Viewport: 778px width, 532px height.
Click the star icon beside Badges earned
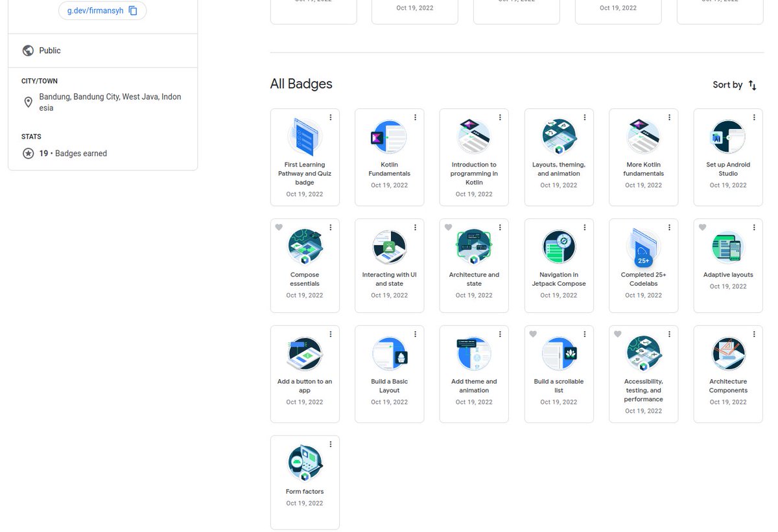[x=28, y=154]
